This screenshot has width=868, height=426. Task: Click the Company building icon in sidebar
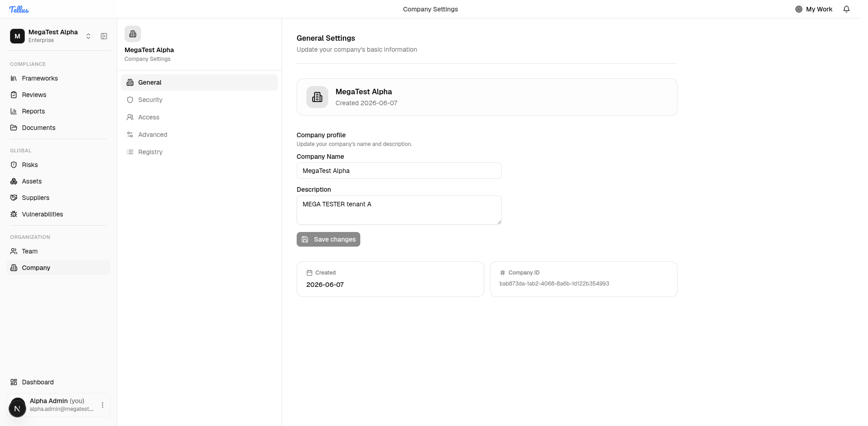(14, 268)
